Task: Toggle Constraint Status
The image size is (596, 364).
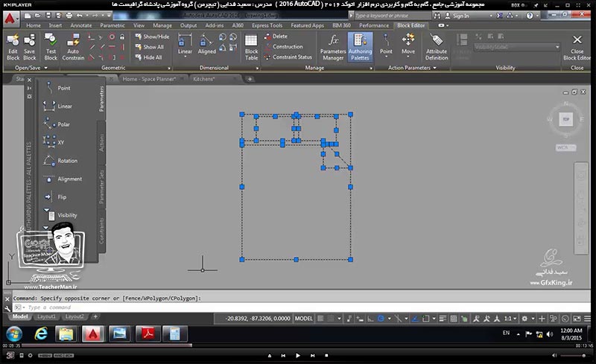Action: click(x=288, y=57)
